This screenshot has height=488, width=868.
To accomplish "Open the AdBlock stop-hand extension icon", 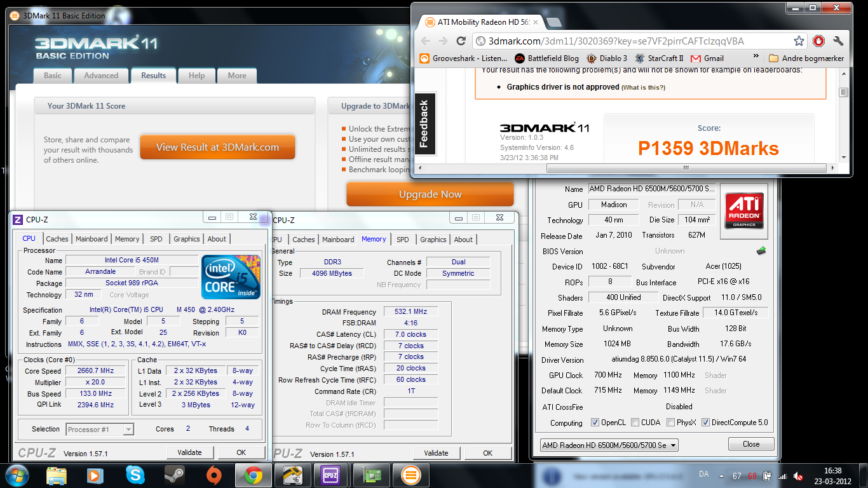I will tap(818, 41).
